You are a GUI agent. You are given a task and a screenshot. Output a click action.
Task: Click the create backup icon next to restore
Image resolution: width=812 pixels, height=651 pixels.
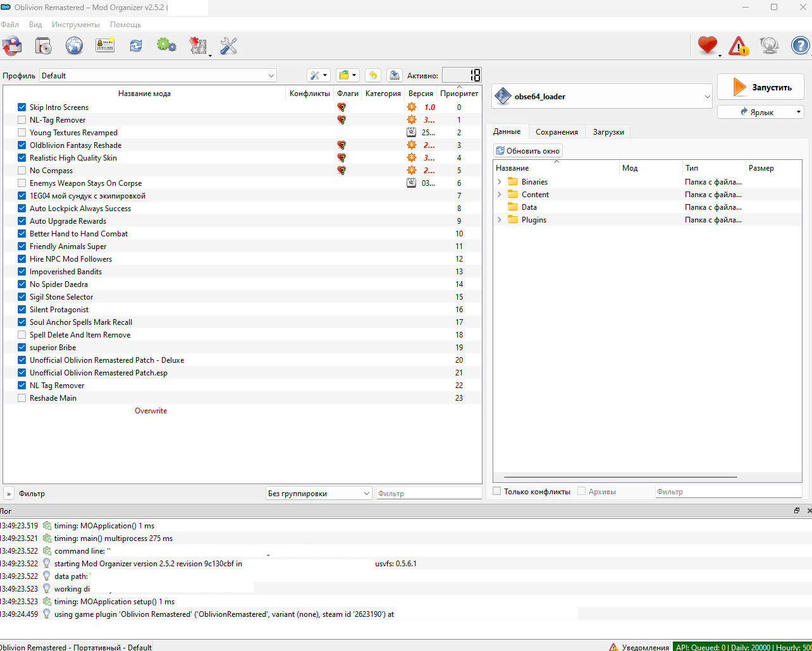(394, 75)
